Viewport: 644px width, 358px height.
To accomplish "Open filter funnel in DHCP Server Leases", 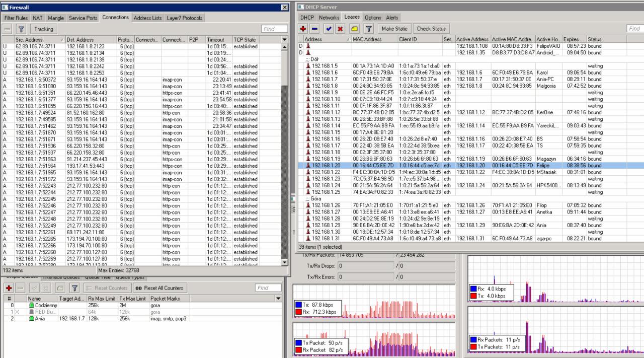I will [368, 29].
